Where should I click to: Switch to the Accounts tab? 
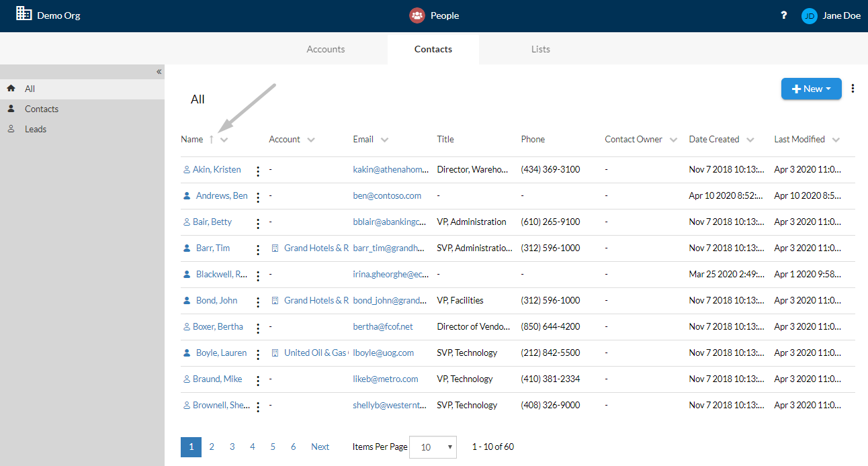(326, 49)
